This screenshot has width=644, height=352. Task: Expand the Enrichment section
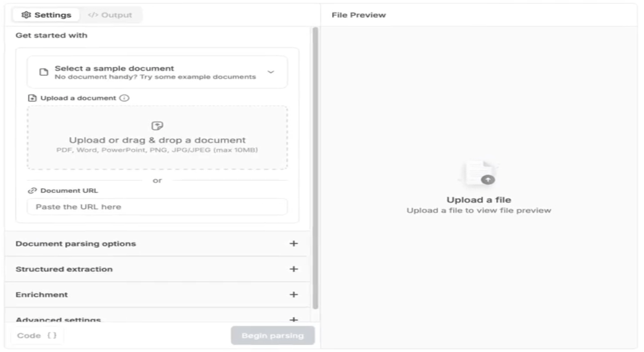pos(293,294)
